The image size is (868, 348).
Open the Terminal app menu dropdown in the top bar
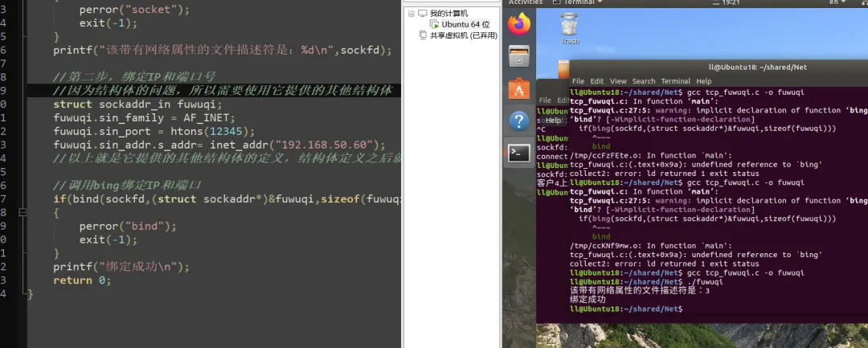579,2
